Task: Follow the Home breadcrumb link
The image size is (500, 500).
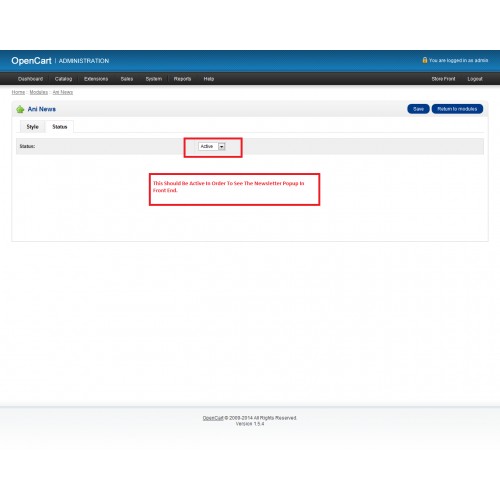Action: pyautogui.click(x=18, y=92)
